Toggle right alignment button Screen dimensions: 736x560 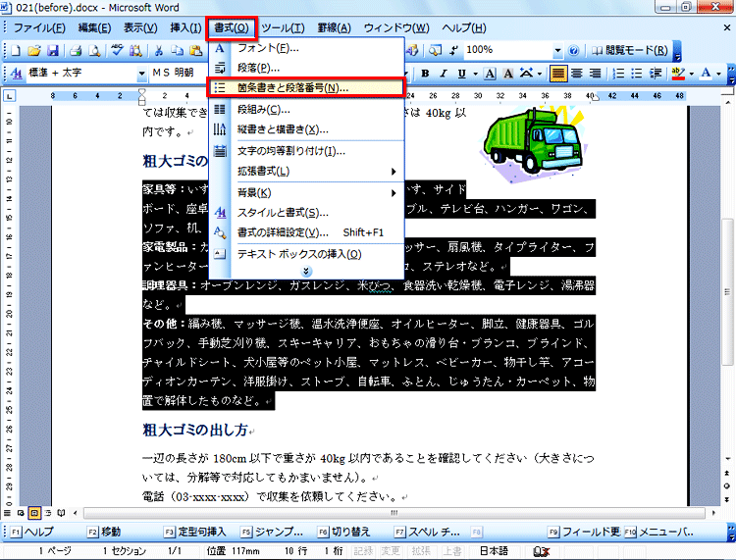(x=595, y=74)
